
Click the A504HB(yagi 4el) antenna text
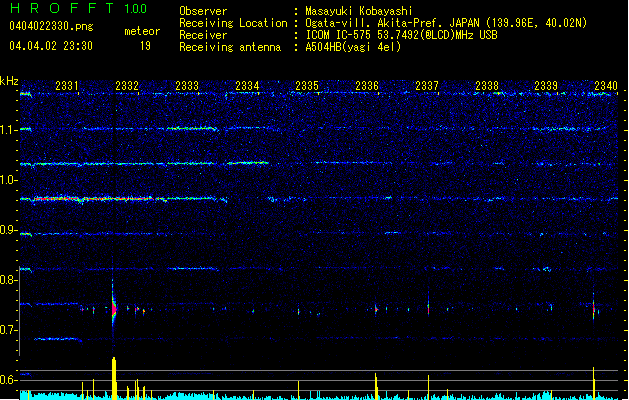[353, 47]
